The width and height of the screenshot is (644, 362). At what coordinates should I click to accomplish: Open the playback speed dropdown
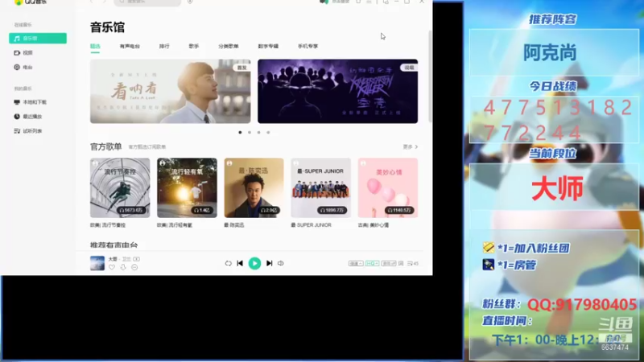coord(356,264)
